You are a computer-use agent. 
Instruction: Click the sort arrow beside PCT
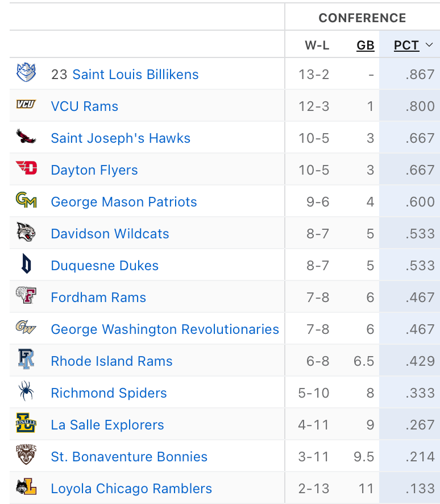(x=429, y=45)
